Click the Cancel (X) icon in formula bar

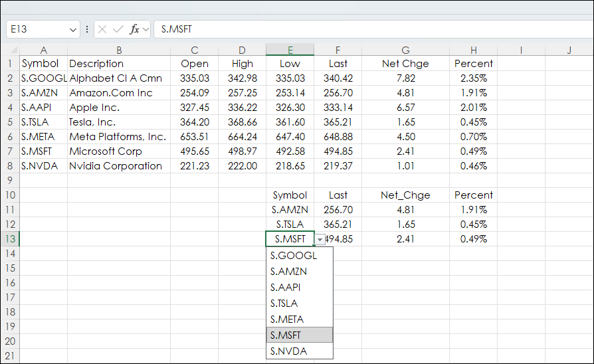pos(102,29)
